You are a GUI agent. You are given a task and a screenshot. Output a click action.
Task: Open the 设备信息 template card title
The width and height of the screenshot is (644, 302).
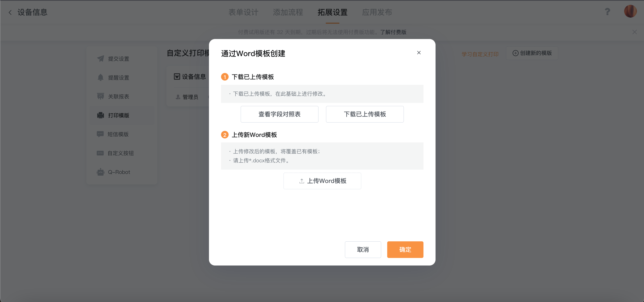[194, 77]
